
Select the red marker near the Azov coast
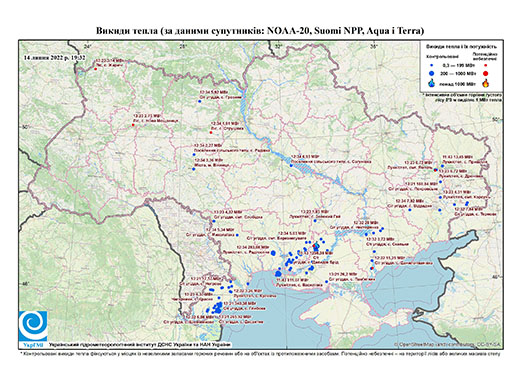(372, 269)
